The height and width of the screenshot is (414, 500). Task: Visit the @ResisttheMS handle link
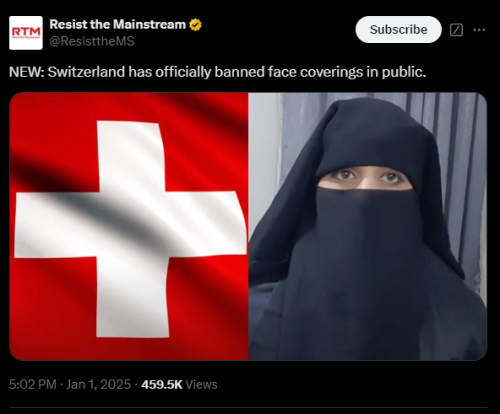(92, 41)
